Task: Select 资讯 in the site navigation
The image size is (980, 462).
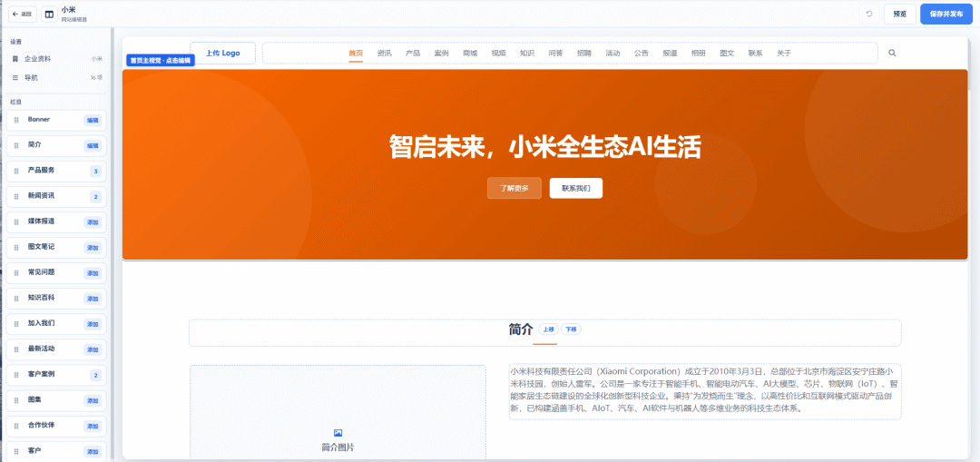Action: (x=385, y=54)
